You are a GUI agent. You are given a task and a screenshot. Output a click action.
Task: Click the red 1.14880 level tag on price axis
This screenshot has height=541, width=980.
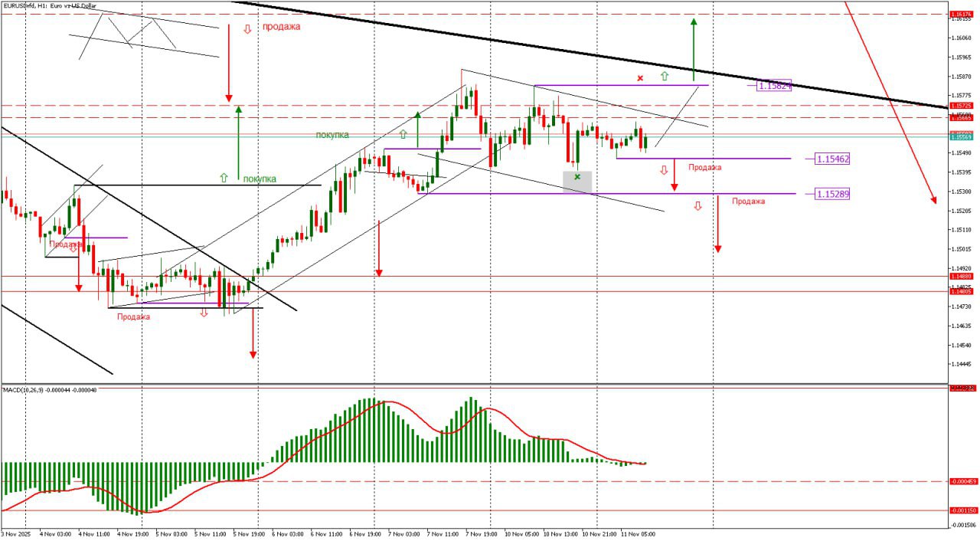click(x=961, y=276)
